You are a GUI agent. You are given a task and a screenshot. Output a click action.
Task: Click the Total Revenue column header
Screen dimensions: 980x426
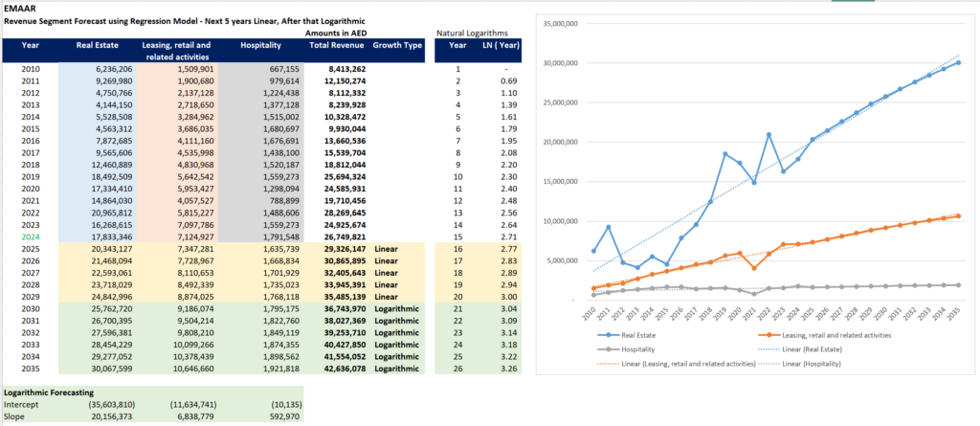pos(333,45)
